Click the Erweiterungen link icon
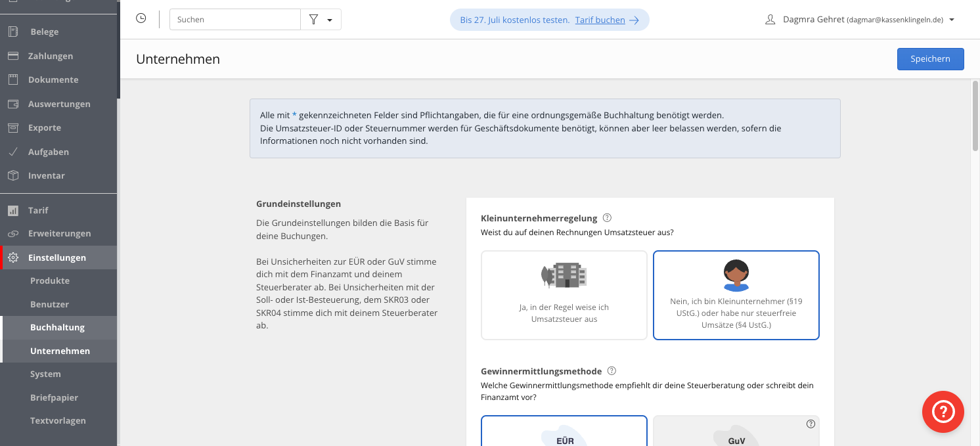The width and height of the screenshot is (980, 446). (x=12, y=234)
